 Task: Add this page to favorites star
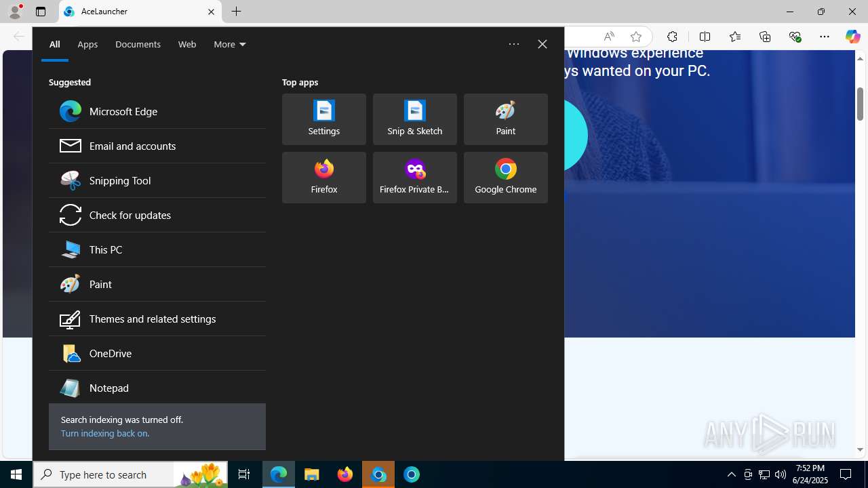tap(635, 37)
